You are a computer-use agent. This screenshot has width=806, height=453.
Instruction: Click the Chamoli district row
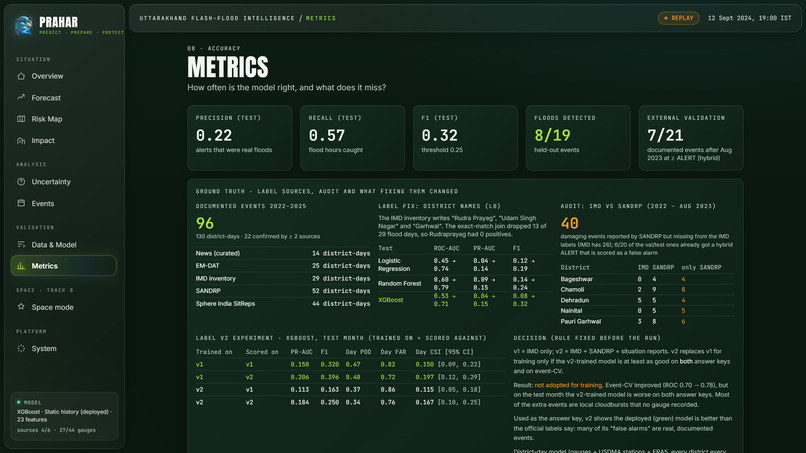pos(648,289)
